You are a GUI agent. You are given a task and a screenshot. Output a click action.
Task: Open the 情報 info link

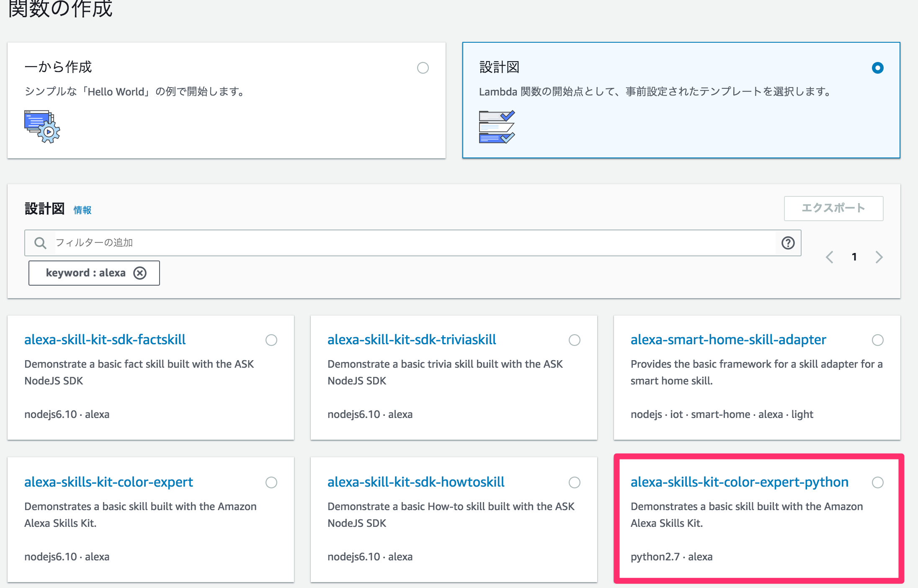point(83,210)
